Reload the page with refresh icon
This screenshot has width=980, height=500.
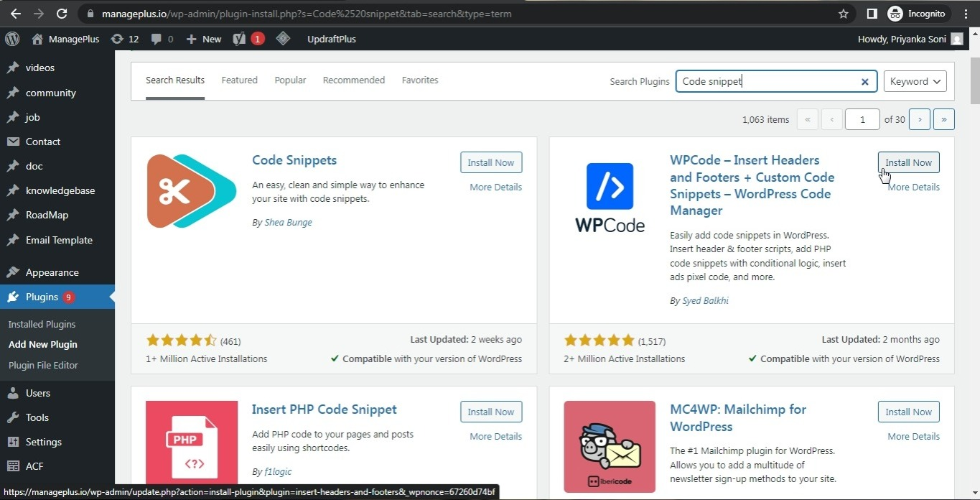click(x=62, y=14)
